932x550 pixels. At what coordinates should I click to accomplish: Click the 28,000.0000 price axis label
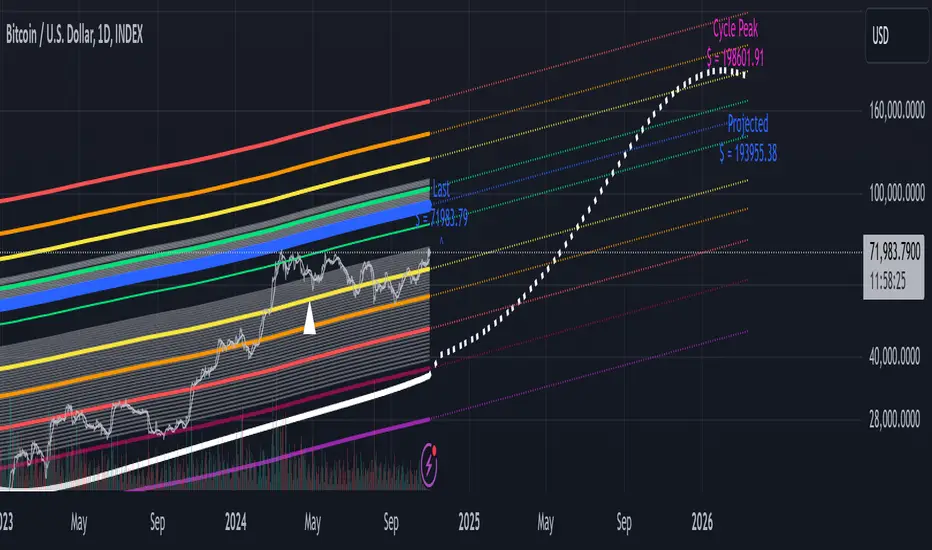point(895,420)
